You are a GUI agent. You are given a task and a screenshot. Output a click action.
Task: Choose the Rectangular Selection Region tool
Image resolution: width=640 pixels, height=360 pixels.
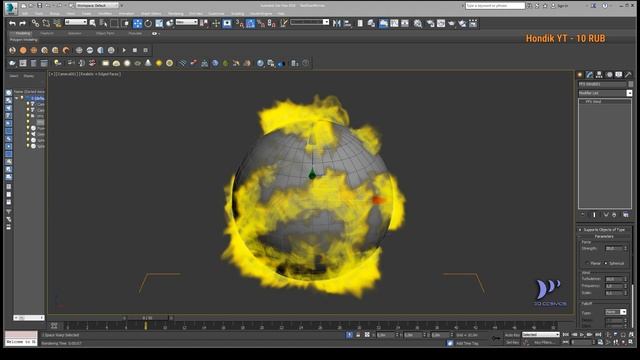click(114, 23)
